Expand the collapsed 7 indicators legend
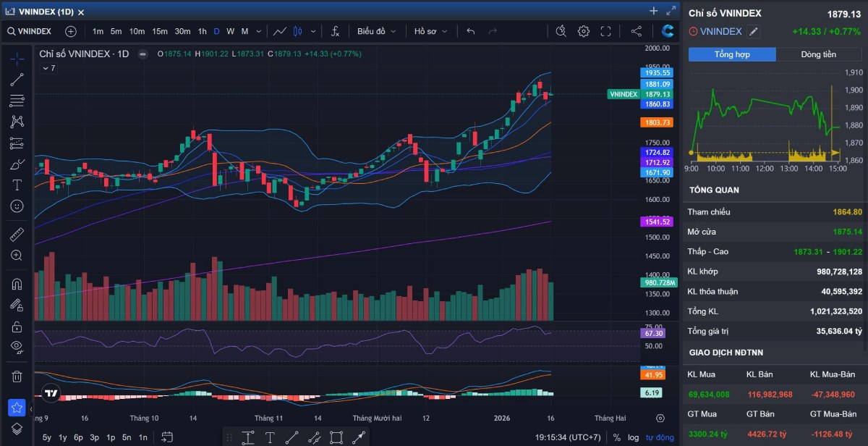Screen dimensions: 868x446 [48, 68]
